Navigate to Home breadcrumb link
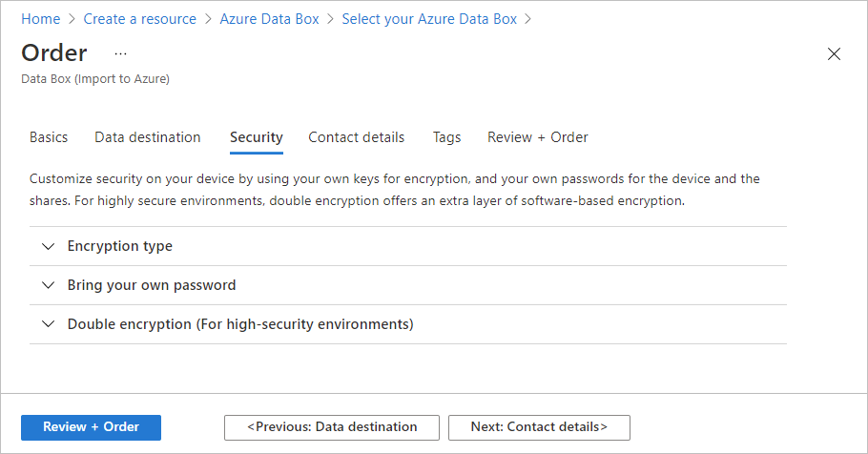Viewport: 868px width, 454px height. click(x=40, y=19)
